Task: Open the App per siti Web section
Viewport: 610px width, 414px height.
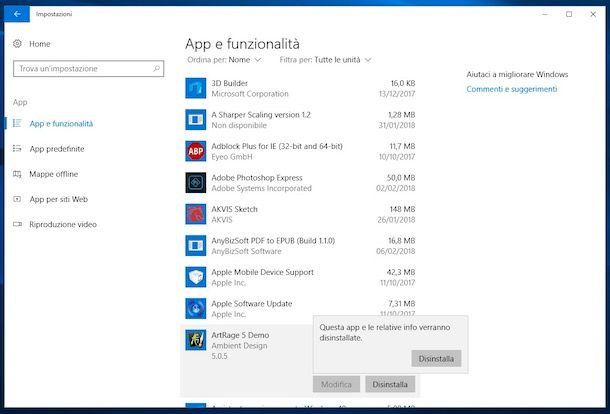Action: click(x=59, y=199)
